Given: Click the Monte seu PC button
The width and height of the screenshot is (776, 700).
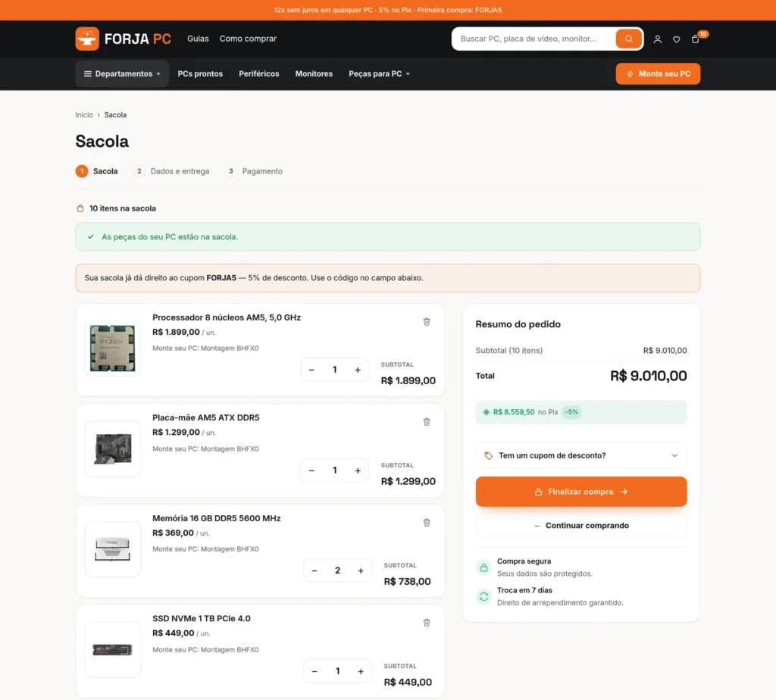Looking at the screenshot, I should point(658,73).
